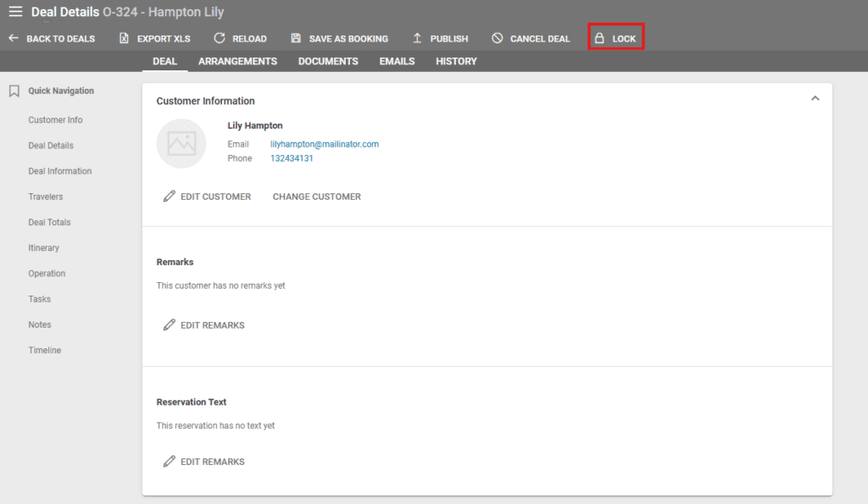Click the Reload circular arrow icon
868x504 pixels.
tap(220, 38)
